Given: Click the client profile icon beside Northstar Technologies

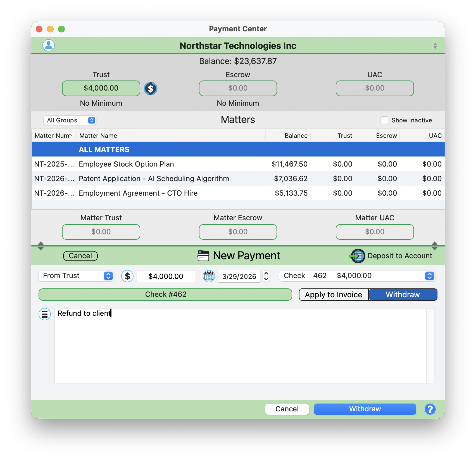Looking at the screenshot, I should click(48, 45).
